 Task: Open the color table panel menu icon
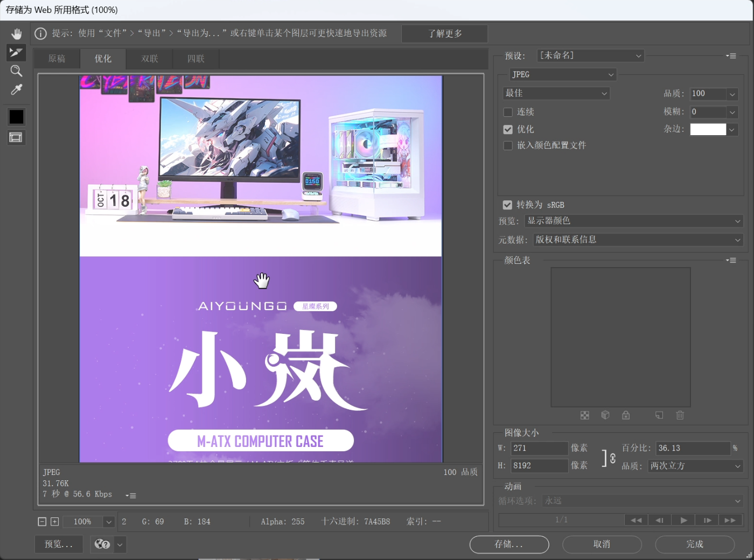click(731, 261)
